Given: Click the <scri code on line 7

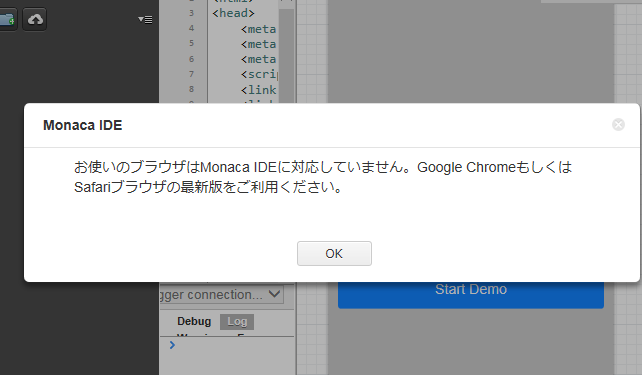Looking at the screenshot, I should pos(260,75).
